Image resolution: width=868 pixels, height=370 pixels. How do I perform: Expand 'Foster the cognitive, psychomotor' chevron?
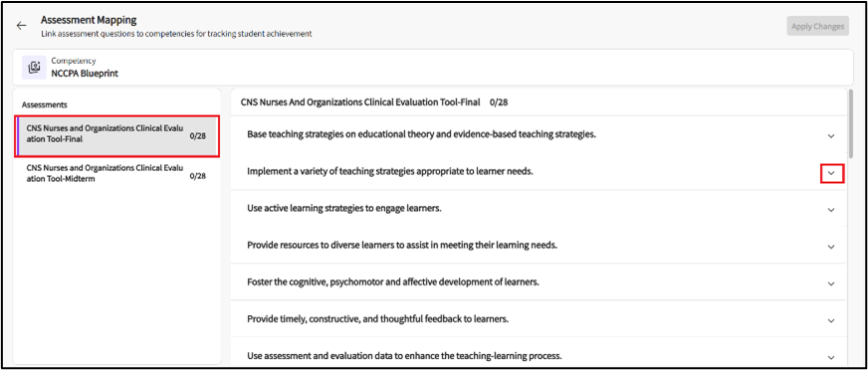click(830, 283)
